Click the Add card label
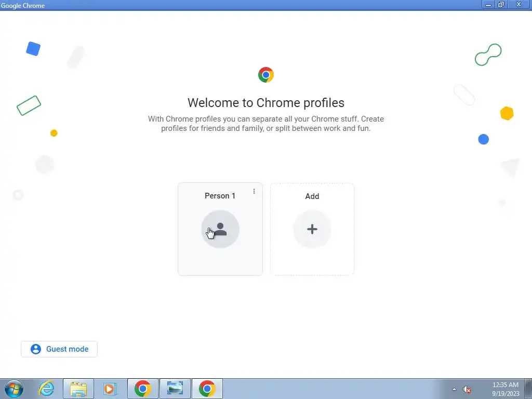 click(x=312, y=196)
